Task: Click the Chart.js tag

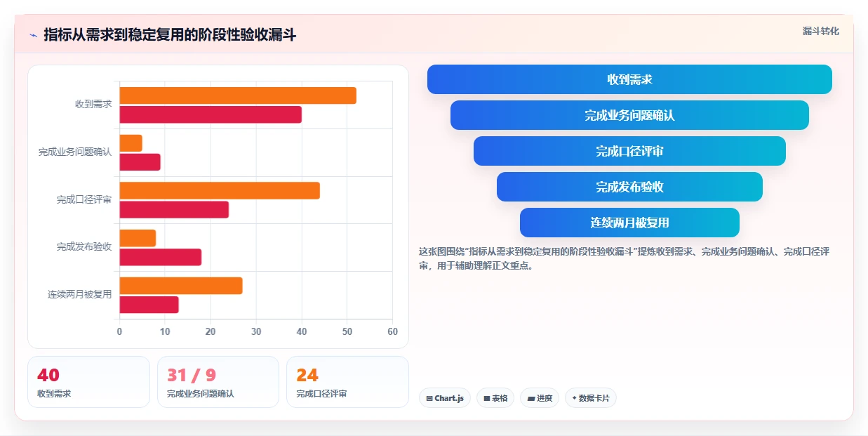Action: [x=445, y=398]
